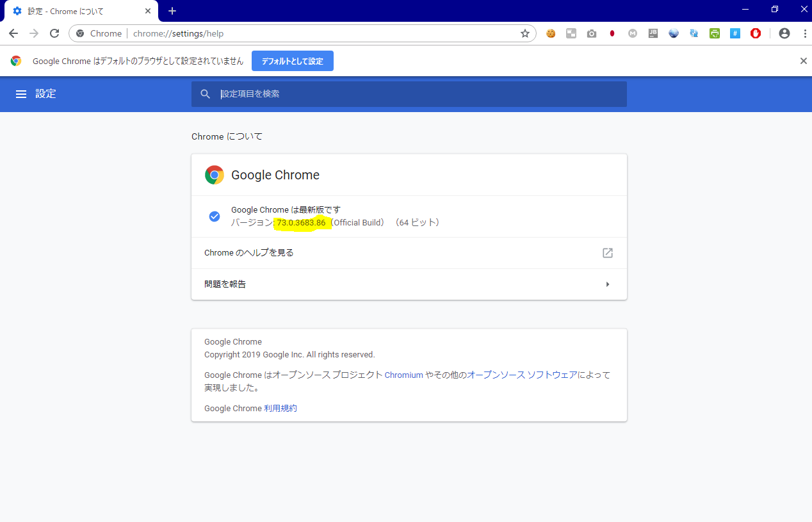Open the Chromium project link
This screenshot has height=522, width=812.
[x=403, y=375]
